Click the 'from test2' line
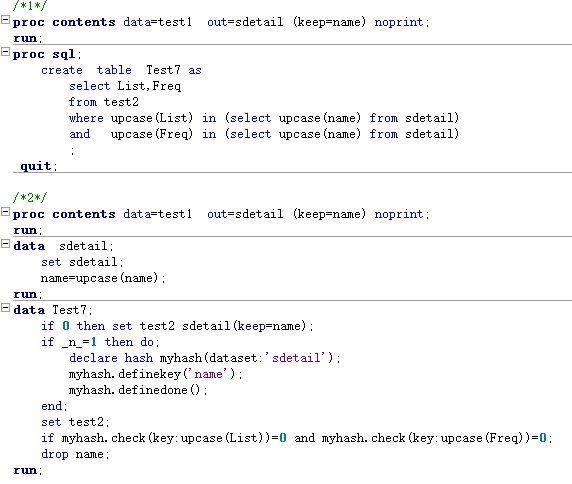572x484 pixels. coord(104,102)
